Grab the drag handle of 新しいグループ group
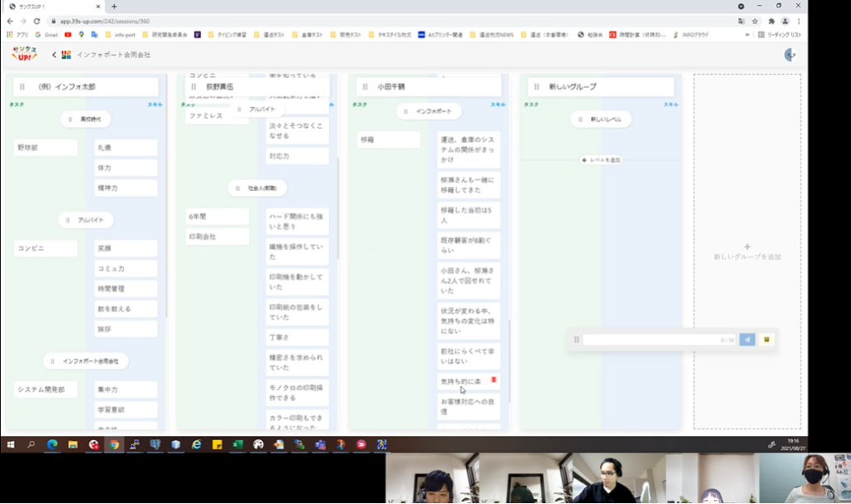Image resolution: width=851 pixels, height=504 pixels. pos(537,87)
